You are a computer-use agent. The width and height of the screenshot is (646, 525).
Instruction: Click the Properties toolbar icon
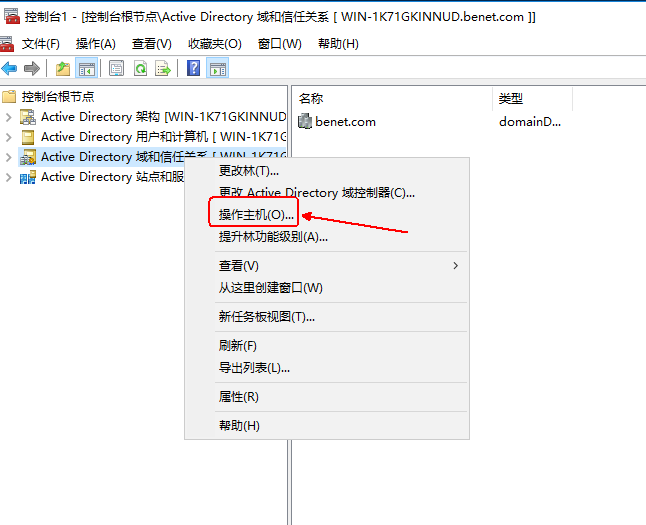117,68
